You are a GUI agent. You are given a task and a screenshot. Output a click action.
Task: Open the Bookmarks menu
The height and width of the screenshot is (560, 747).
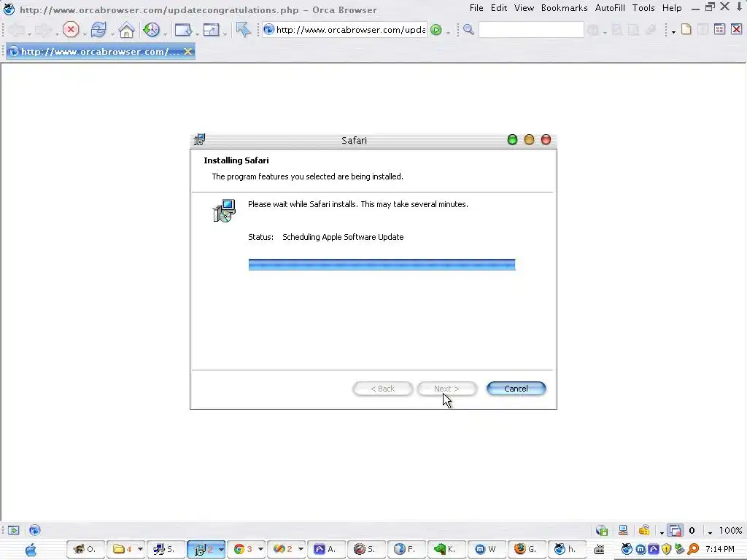click(564, 8)
